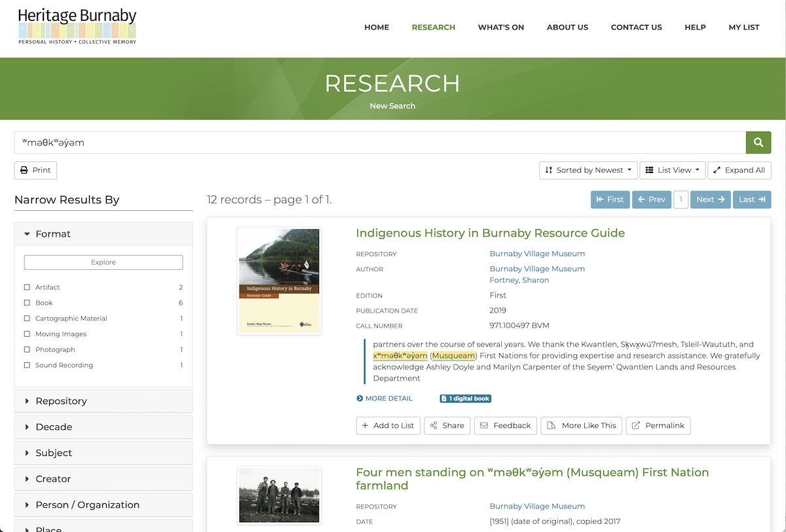Open the Four men standing on farmland title
Viewport: 786px width, 532px height.
(x=532, y=479)
